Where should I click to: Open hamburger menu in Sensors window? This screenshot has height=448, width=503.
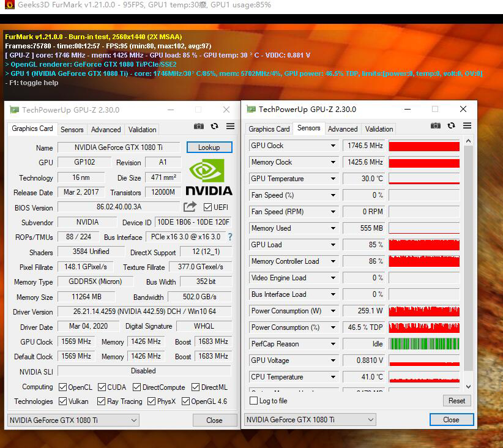tap(467, 125)
